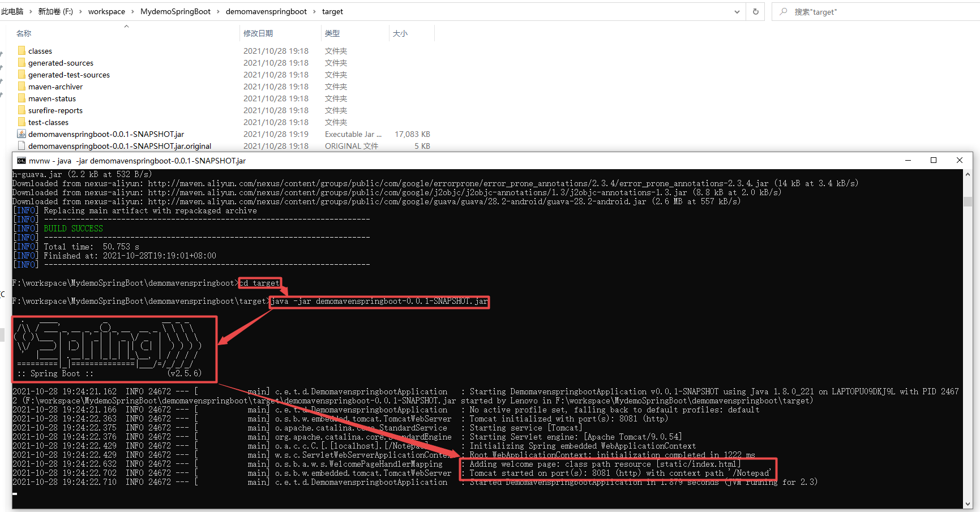
Task: Click the refresh icon next to the address bar
Action: click(755, 11)
